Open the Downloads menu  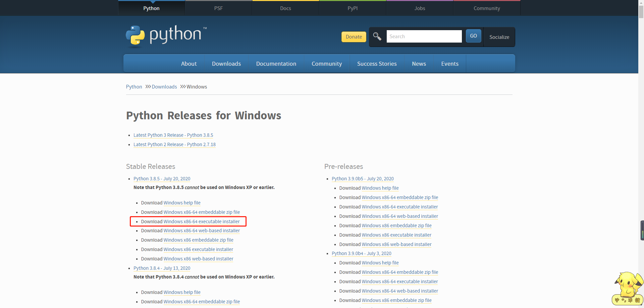click(226, 63)
